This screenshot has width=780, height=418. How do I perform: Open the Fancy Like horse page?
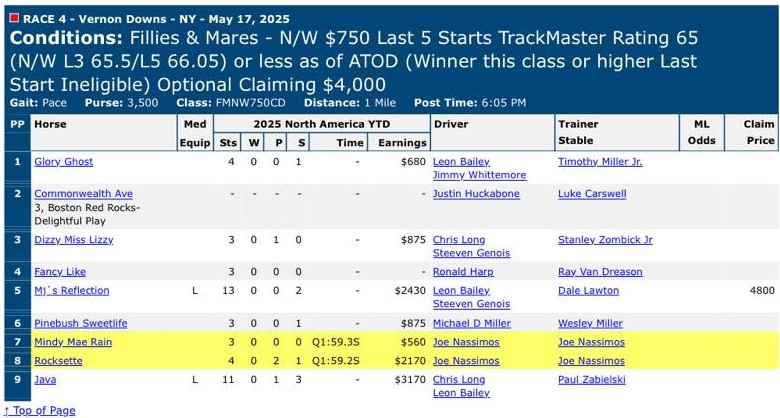tap(62, 272)
